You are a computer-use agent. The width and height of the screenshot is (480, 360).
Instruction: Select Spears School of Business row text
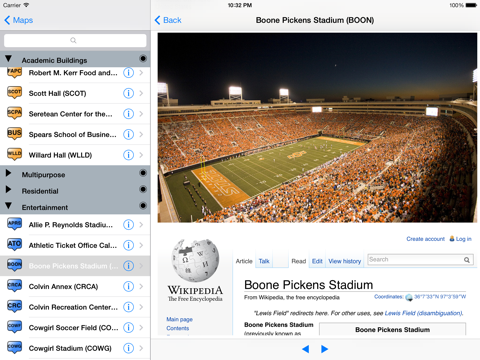click(x=73, y=134)
